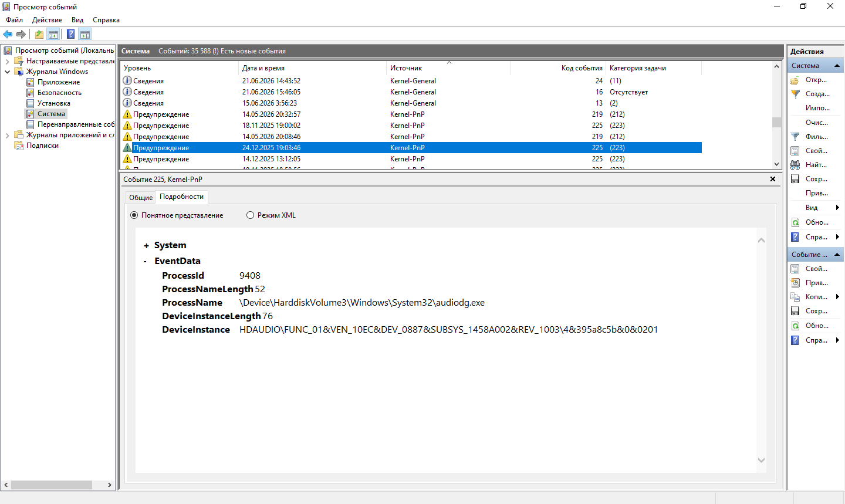Click Спра... help under Событие section
This screenshot has width=845, height=504.
(x=816, y=340)
